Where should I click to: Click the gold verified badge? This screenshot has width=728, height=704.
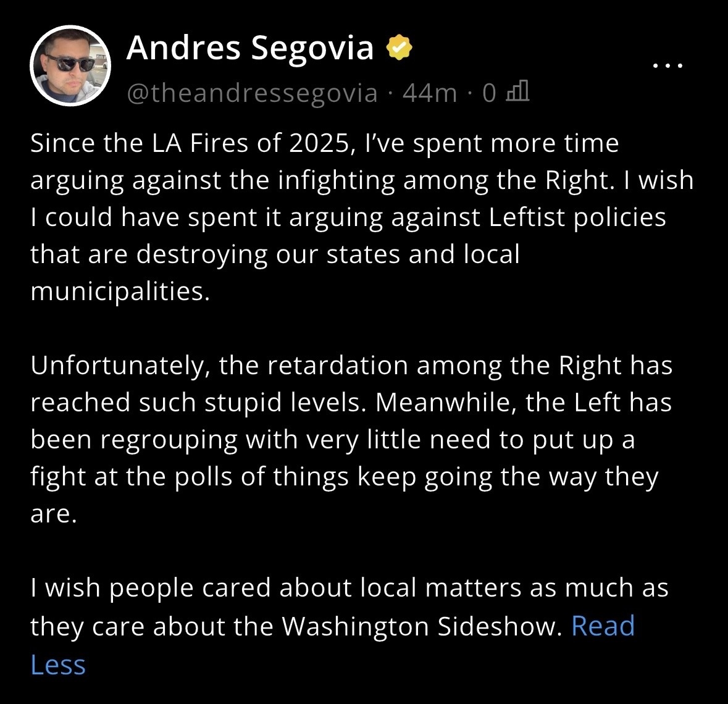tap(399, 48)
